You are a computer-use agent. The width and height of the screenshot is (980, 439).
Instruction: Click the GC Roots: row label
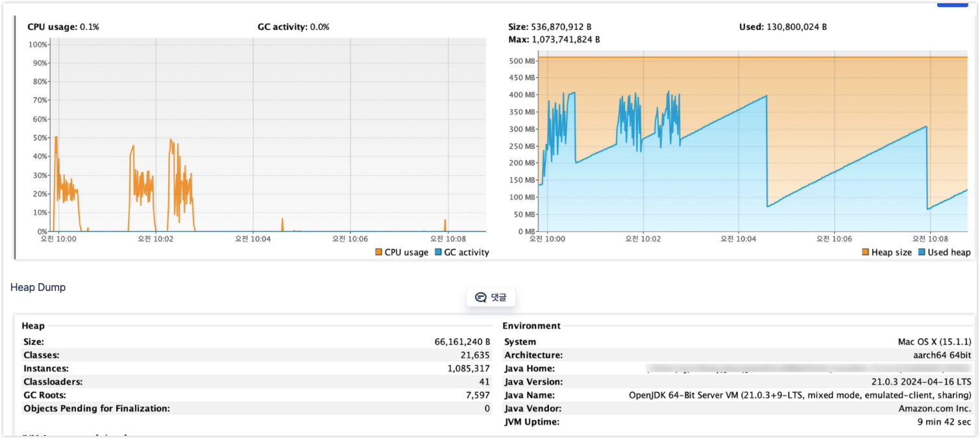pos(45,395)
